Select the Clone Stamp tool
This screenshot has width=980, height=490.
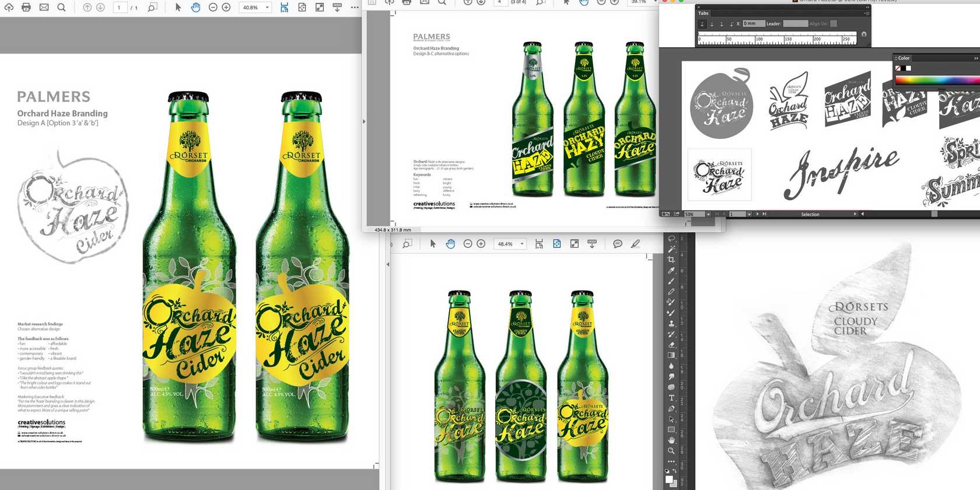click(x=671, y=323)
